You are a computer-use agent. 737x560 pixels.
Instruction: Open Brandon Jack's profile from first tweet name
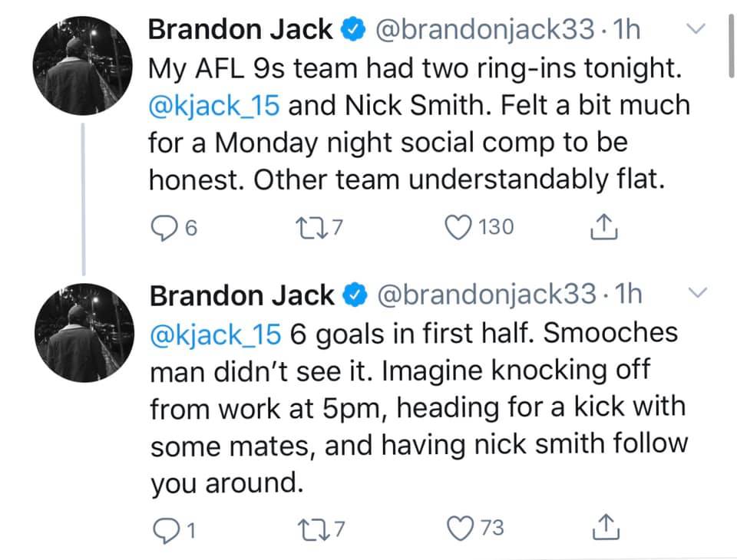point(240,29)
